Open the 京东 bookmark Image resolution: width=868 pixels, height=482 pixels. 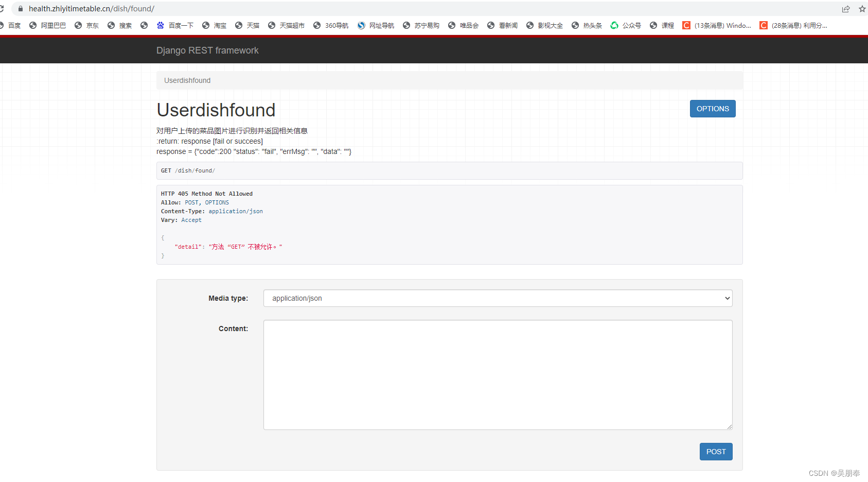(x=86, y=25)
